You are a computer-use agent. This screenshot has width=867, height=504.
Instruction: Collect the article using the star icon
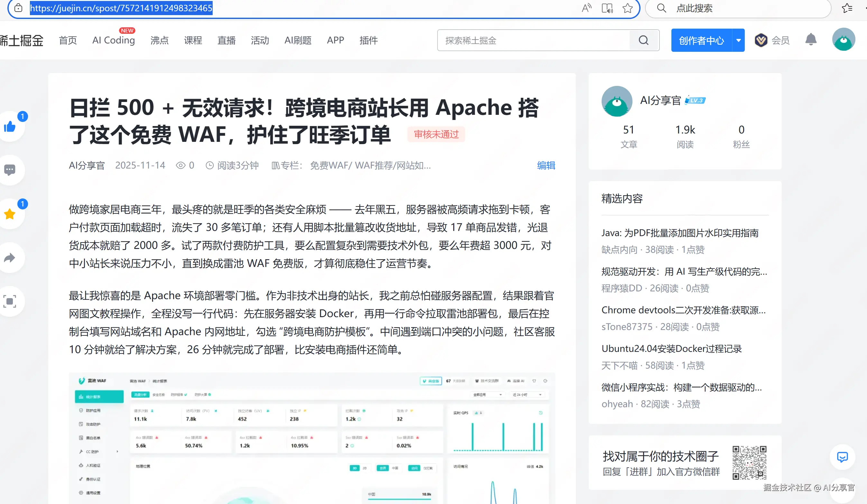pyautogui.click(x=10, y=214)
